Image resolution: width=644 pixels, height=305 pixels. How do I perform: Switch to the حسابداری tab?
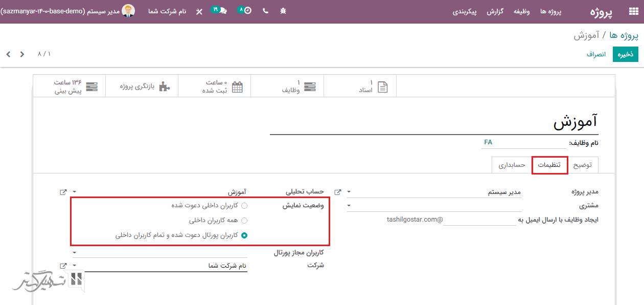[x=512, y=165]
